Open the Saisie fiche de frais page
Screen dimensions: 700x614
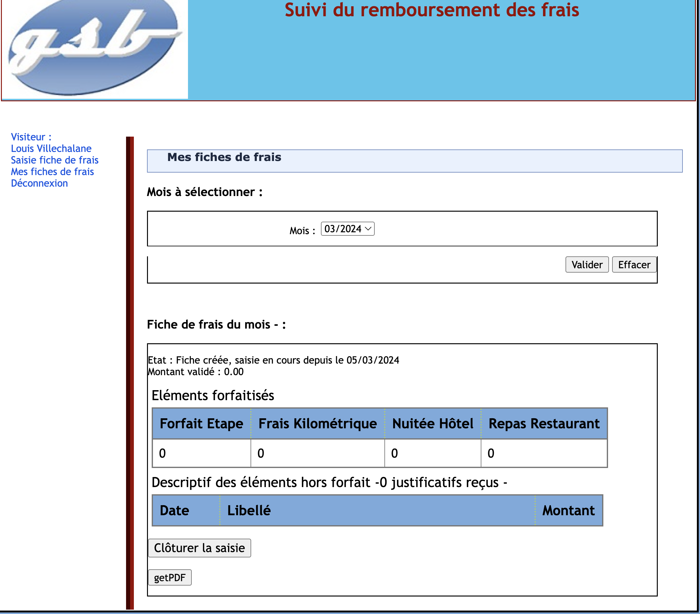click(x=54, y=160)
